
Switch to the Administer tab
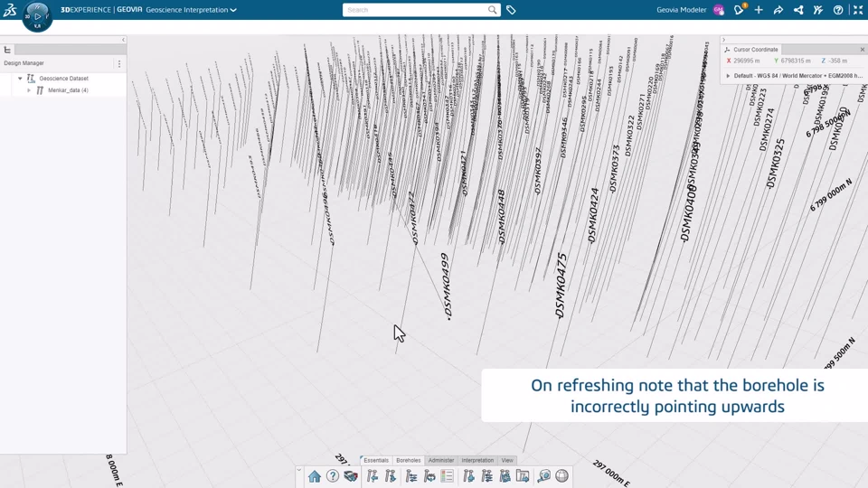click(x=441, y=460)
